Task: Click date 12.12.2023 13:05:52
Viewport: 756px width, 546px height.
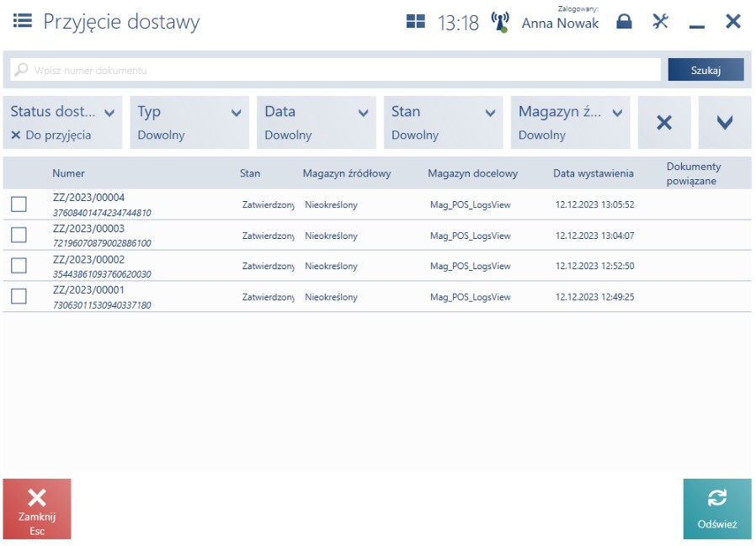Action: (x=594, y=204)
